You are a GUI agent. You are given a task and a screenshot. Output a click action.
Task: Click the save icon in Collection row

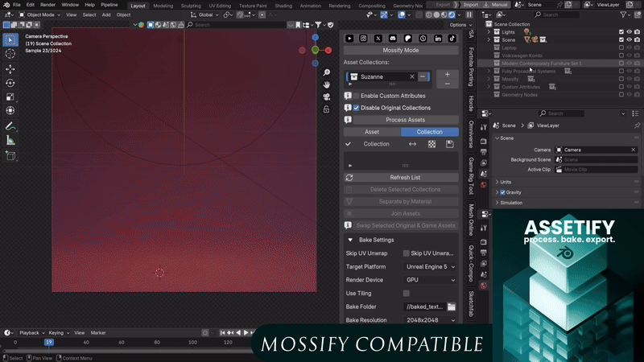tap(450, 144)
